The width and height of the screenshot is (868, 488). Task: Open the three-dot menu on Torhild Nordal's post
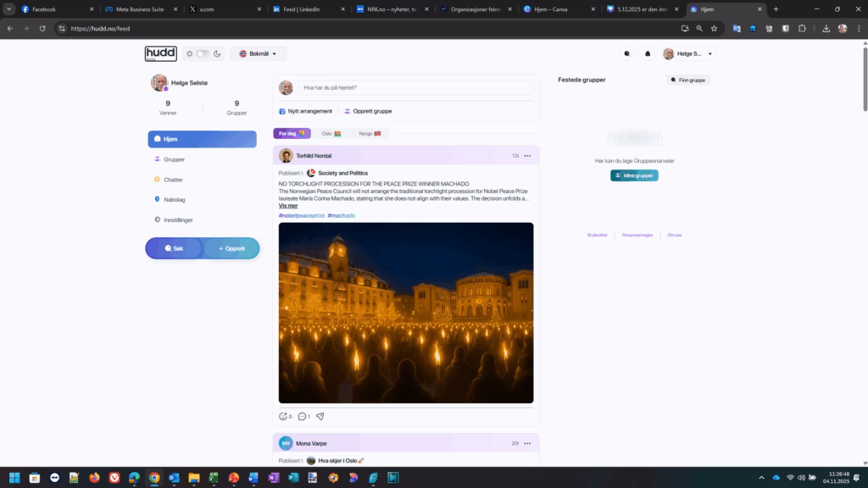click(x=527, y=156)
